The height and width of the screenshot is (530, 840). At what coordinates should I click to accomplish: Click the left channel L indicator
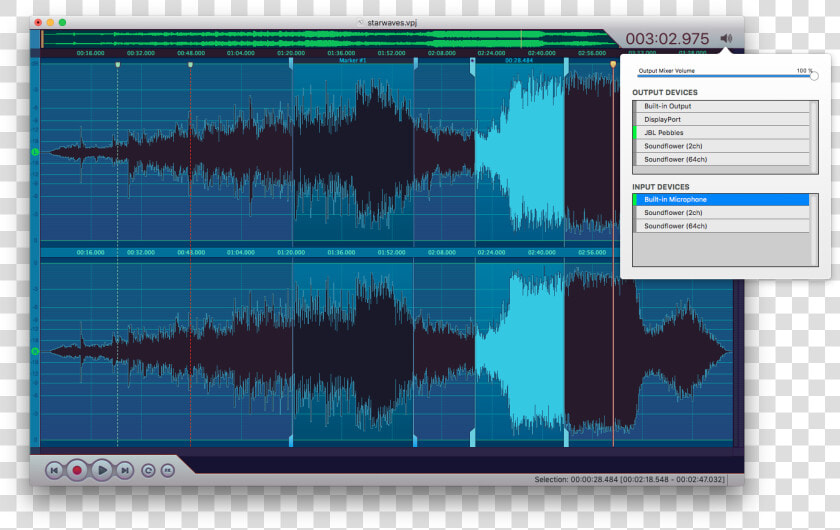click(35, 152)
